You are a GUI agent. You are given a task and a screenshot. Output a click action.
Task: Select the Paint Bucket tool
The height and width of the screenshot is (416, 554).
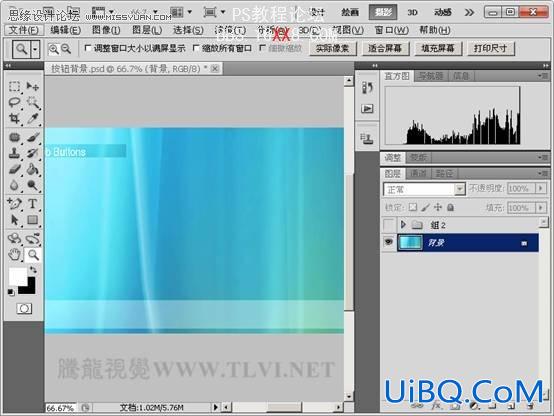coord(33,169)
